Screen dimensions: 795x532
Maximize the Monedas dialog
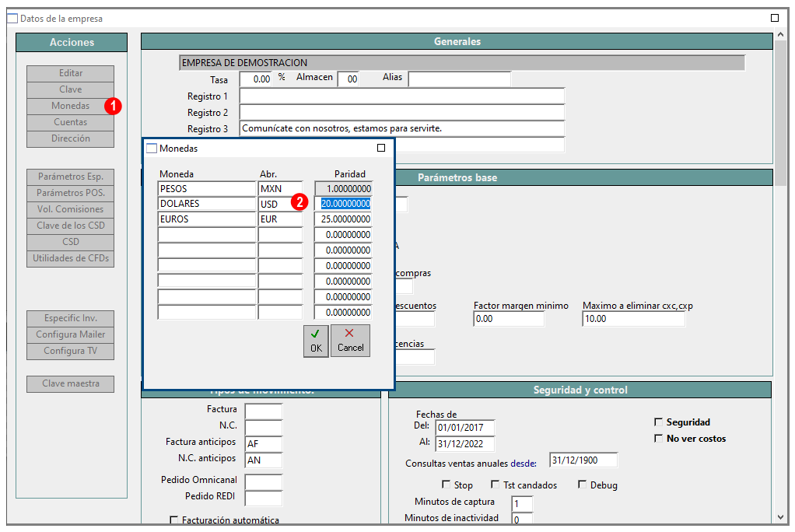(381, 148)
